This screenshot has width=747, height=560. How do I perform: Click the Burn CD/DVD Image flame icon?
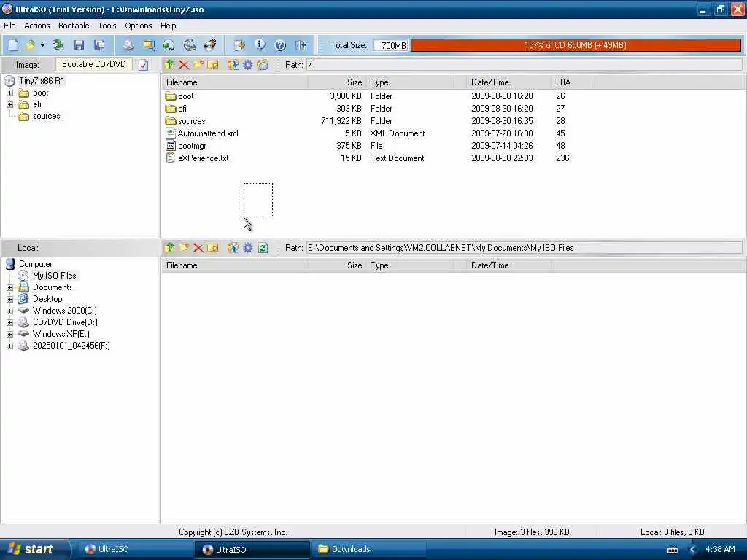click(209, 45)
